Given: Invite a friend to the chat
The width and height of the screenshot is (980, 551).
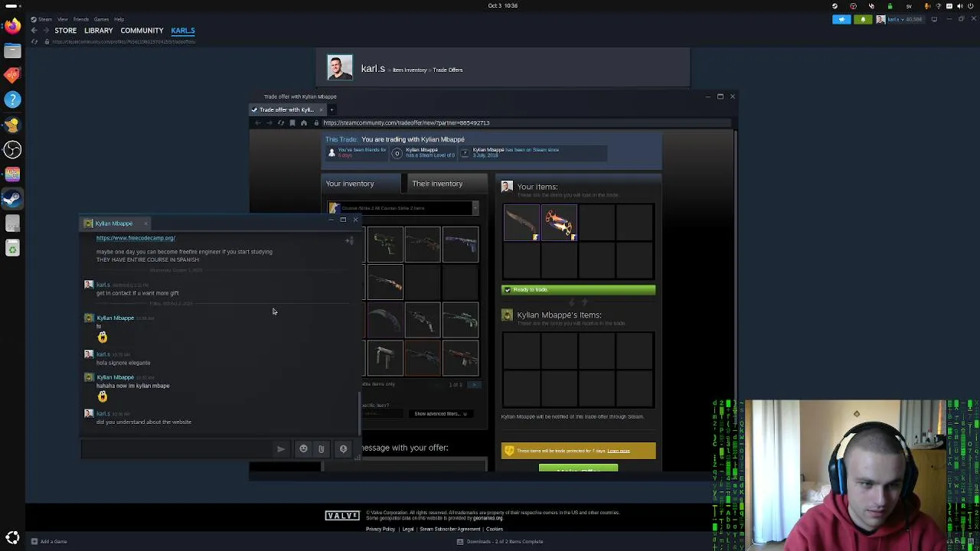Looking at the screenshot, I should point(349,240).
